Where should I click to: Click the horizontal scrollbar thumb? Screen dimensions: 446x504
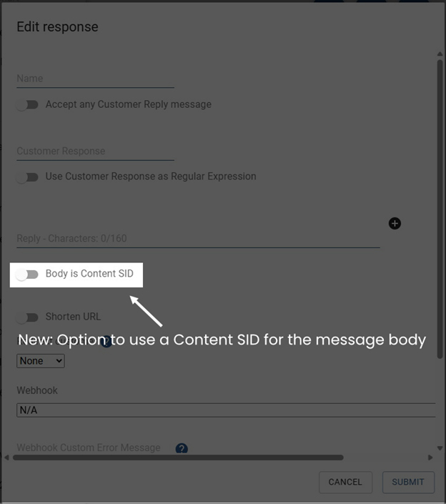tap(178, 458)
